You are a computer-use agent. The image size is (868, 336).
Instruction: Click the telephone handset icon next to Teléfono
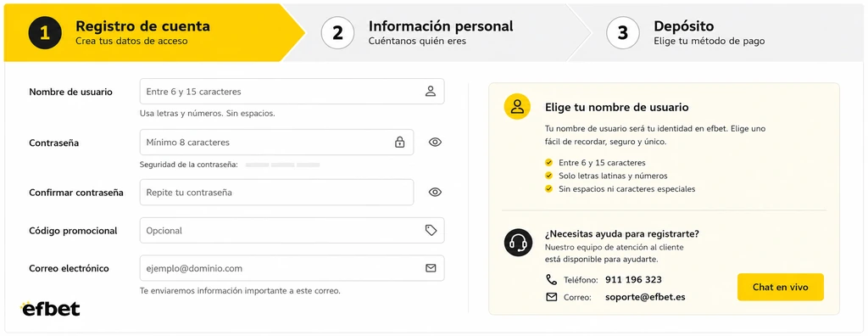(551, 279)
